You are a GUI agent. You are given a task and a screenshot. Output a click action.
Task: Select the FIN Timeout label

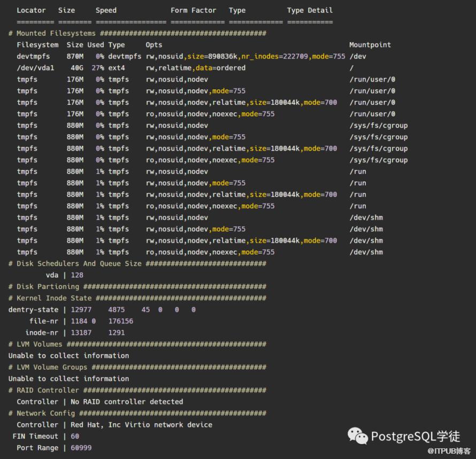tap(35, 436)
